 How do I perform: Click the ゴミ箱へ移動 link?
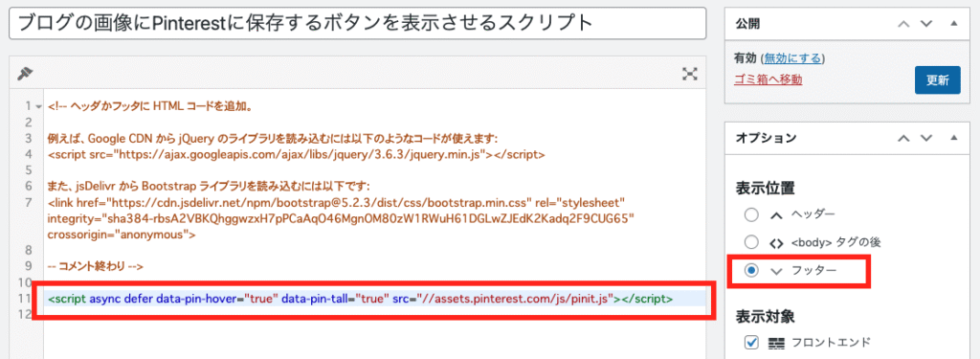tap(768, 79)
